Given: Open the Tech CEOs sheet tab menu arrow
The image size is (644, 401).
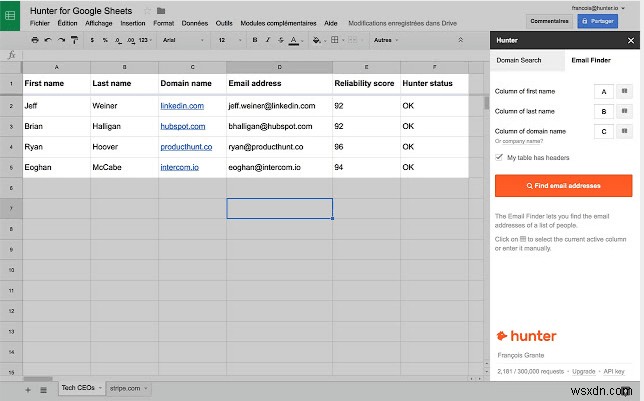Looking at the screenshot, I should click(x=100, y=388).
